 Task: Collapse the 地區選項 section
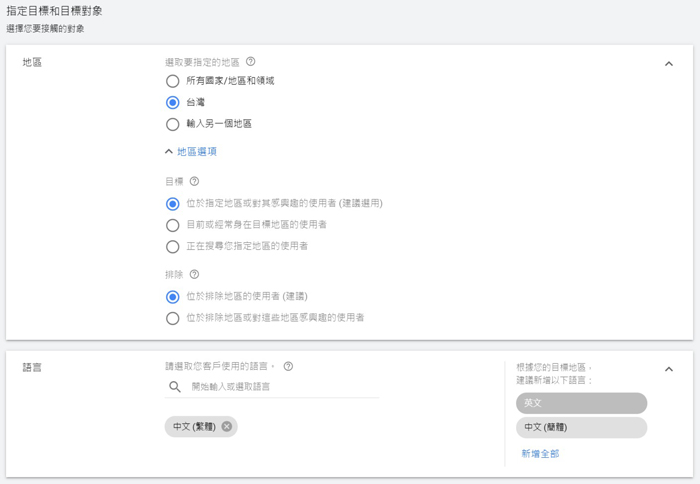(191, 152)
